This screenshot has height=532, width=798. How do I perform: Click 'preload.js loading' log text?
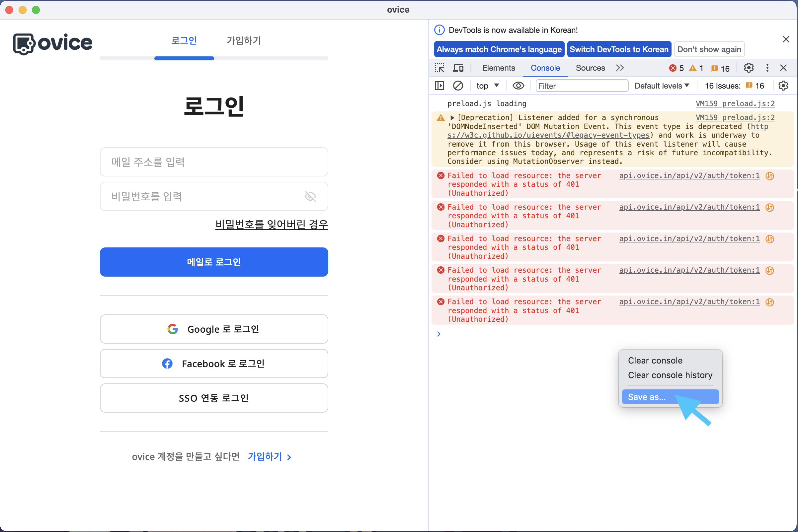[487, 103]
